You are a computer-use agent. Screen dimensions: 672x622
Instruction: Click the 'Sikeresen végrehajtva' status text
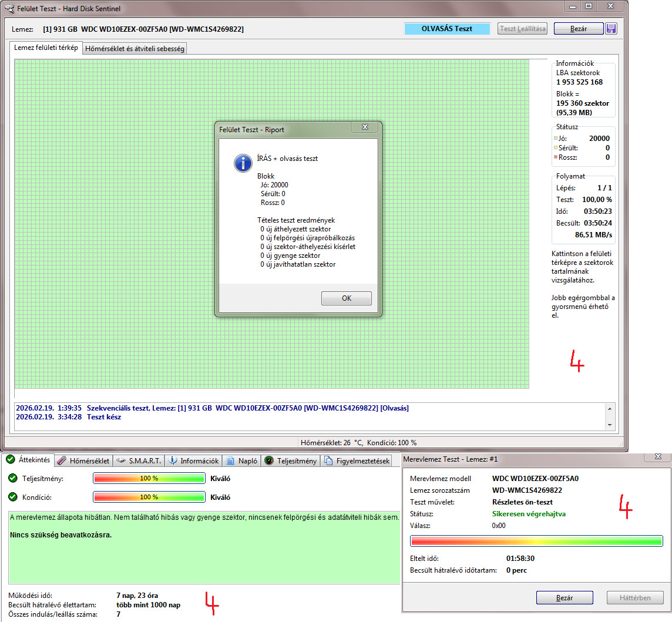(529, 513)
